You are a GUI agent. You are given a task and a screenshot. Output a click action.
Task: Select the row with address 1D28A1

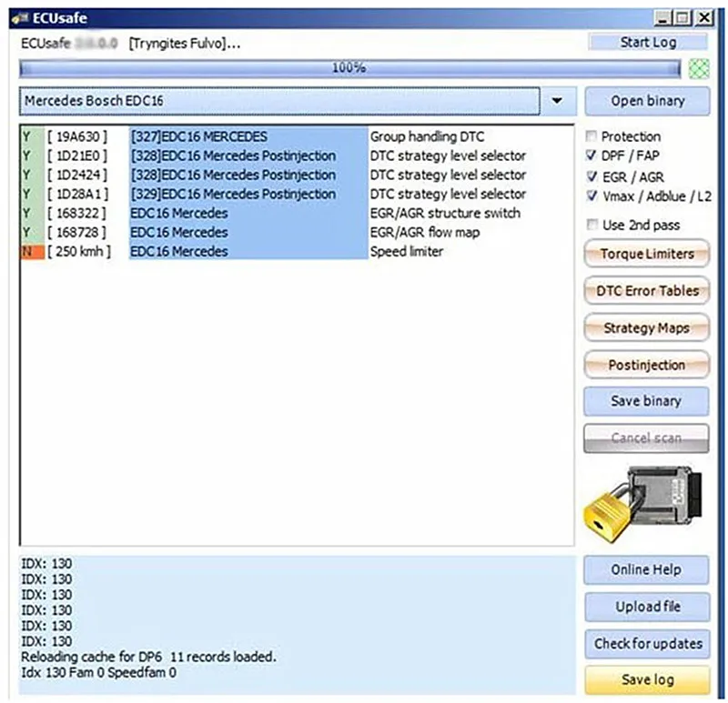click(x=298, y=194)
